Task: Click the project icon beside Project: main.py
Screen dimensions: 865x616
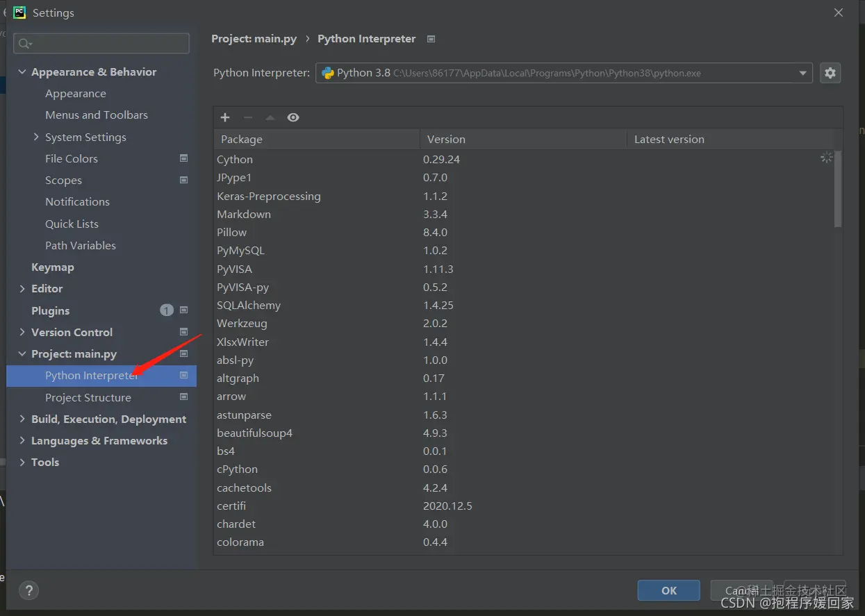Action: click(183, 353)
